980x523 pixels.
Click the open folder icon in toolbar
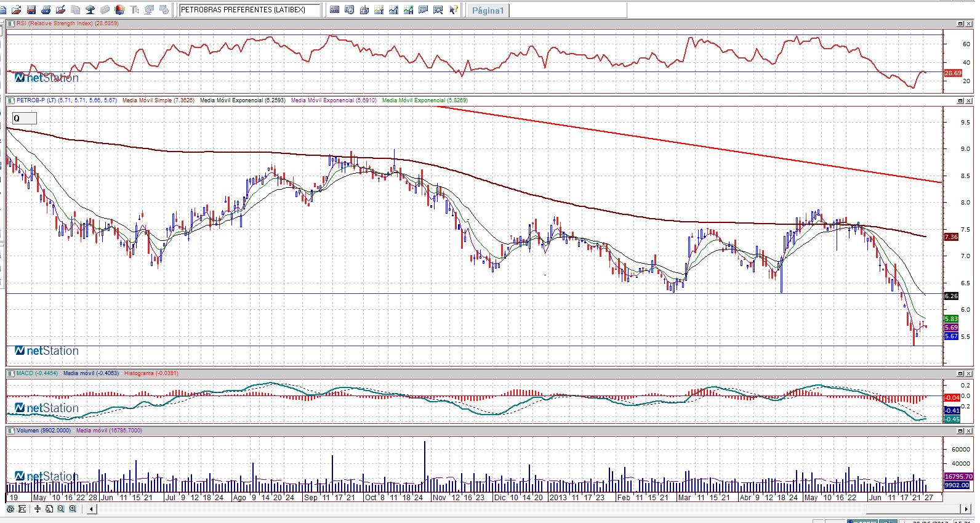17,10
